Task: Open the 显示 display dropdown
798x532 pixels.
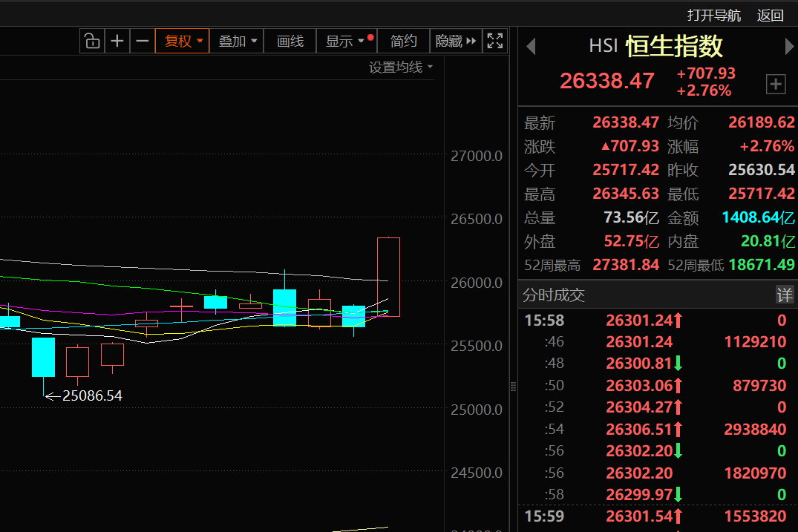Action: pyautogui.click(x=346, y=42)
